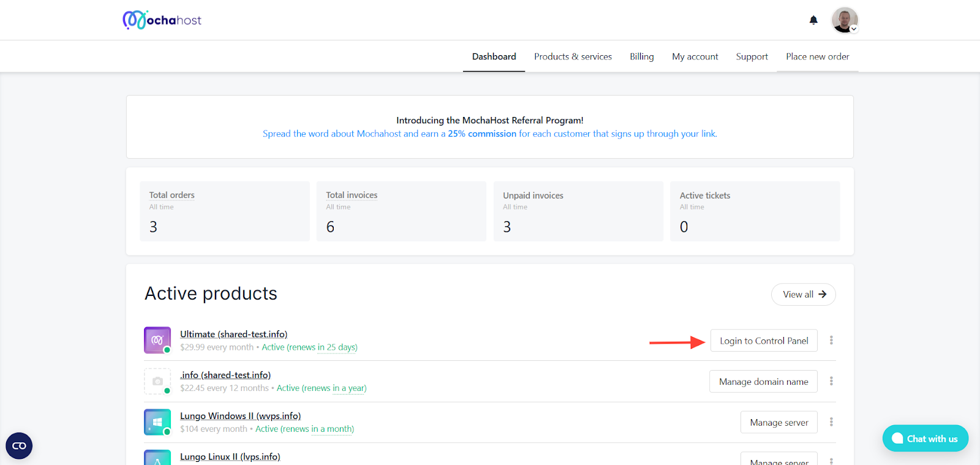Click the Unpaid invoices card

578,211
